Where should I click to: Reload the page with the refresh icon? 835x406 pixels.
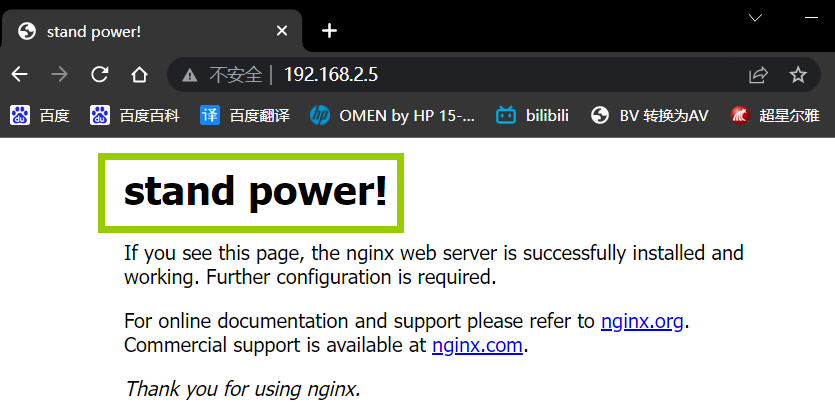(100, 75)
